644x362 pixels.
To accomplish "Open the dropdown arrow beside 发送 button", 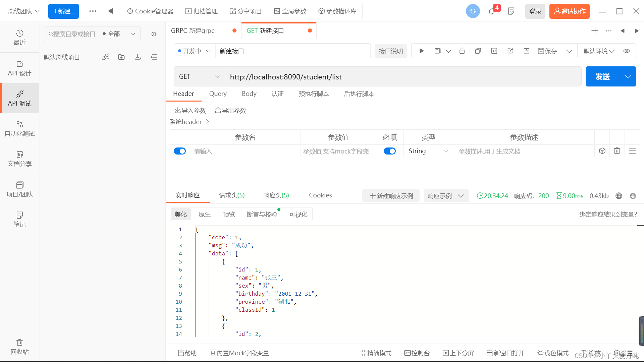I will coord(628,76).
